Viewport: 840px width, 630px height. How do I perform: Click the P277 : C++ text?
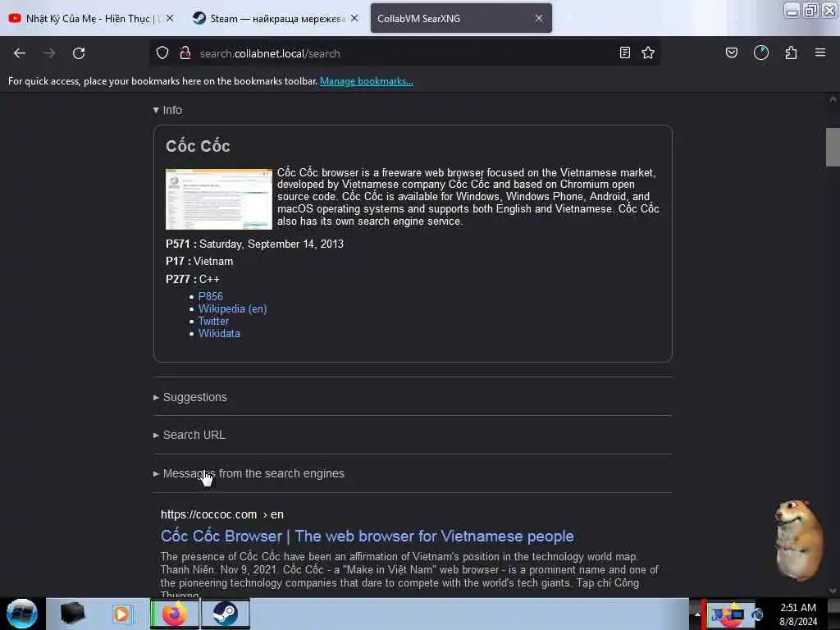193,279
